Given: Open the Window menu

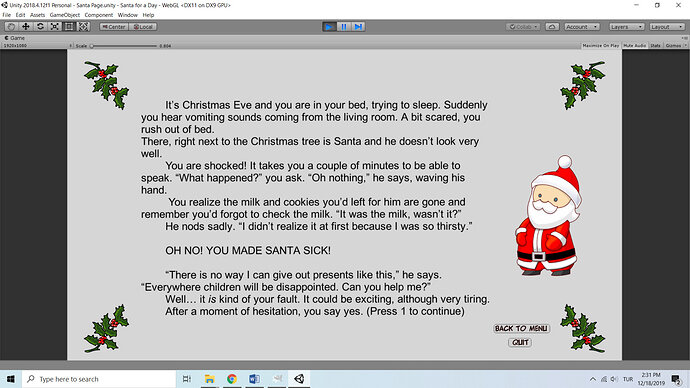Looking at the screenshot, I should click(x=128, y=15).
